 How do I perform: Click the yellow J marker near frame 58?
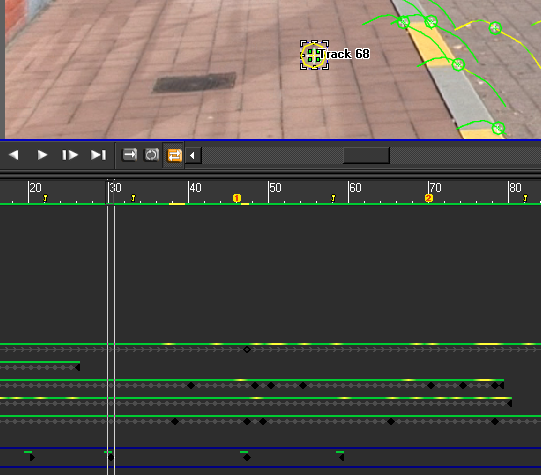[x=333, y=198]
